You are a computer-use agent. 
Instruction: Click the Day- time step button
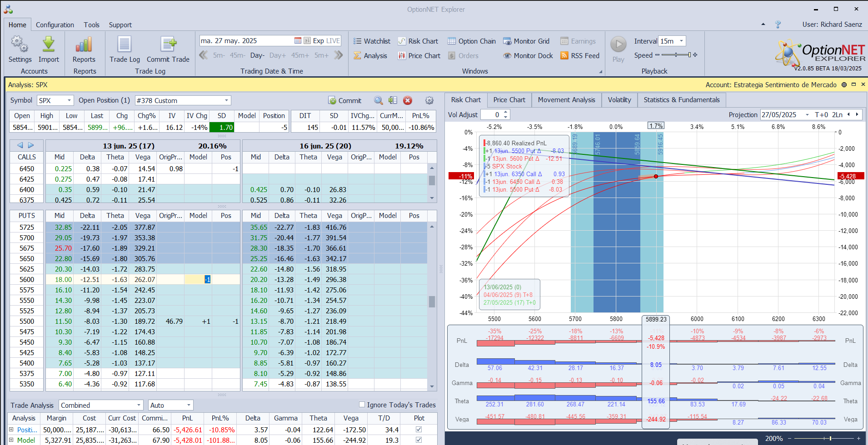(x=257, y=55)
